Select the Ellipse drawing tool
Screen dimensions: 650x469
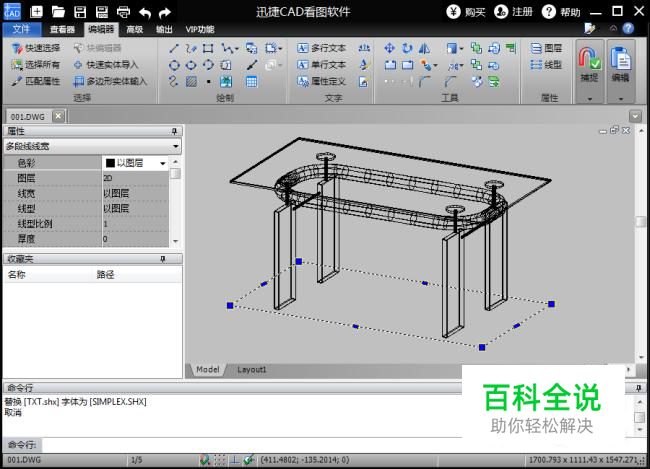click(x=191, y=65)
